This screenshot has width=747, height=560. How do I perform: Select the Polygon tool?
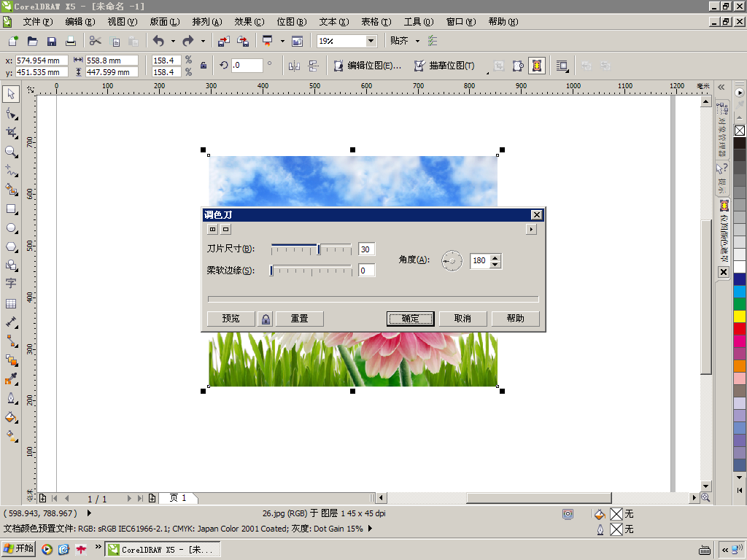pyautogui.click(x=11, y=247)
